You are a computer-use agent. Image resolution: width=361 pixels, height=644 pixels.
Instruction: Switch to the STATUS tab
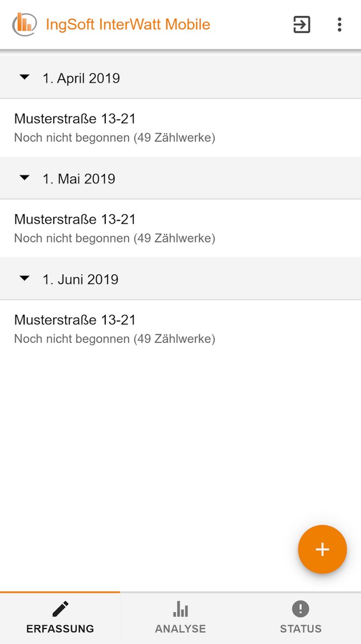[x=301, y=628]
